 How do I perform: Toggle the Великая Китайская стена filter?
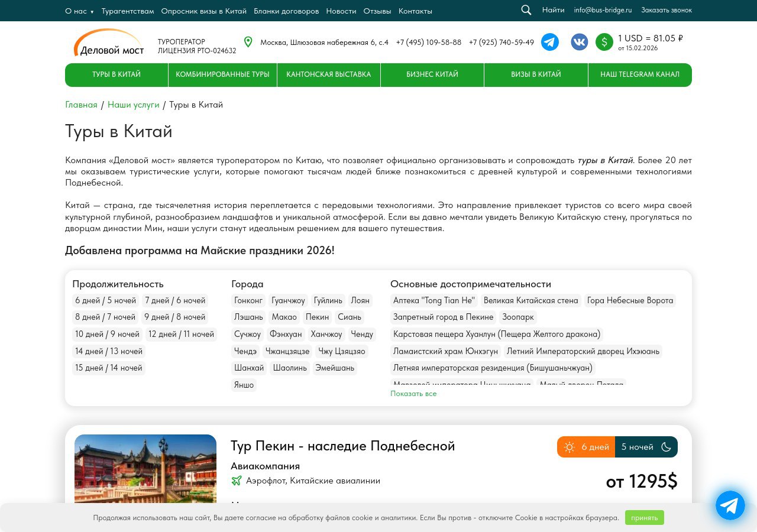pyautogui.click(x=530, y=300)
